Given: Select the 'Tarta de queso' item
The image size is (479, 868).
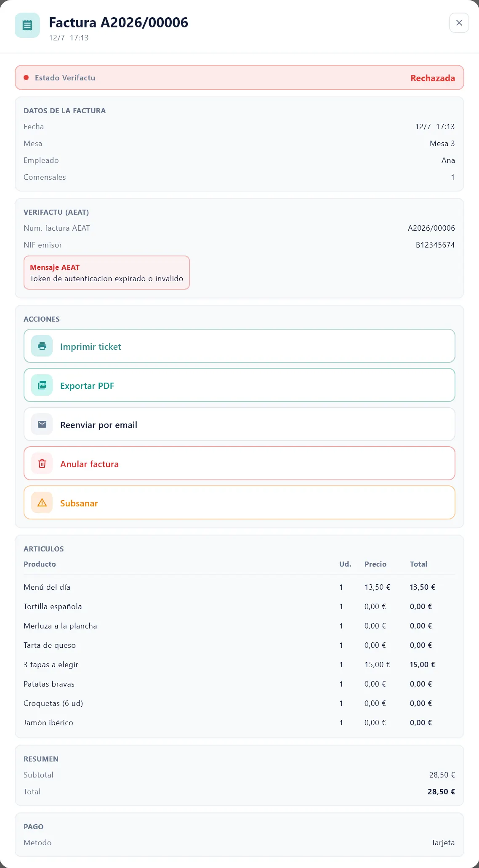Looking at the screenshot, I should click(50, 645).
